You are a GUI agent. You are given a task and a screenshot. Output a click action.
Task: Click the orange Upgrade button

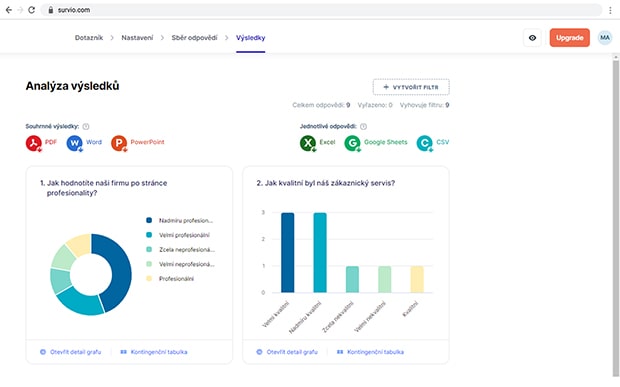[x=569, y=38]
